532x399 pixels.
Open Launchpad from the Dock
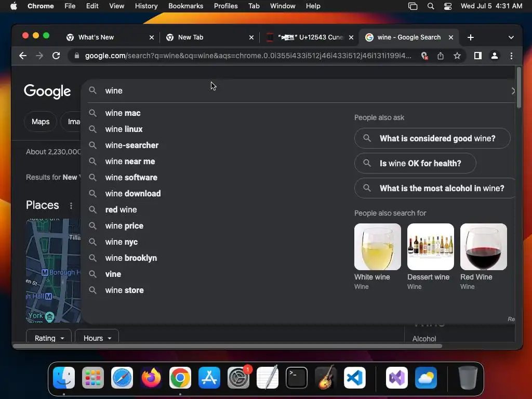point(93,378)
